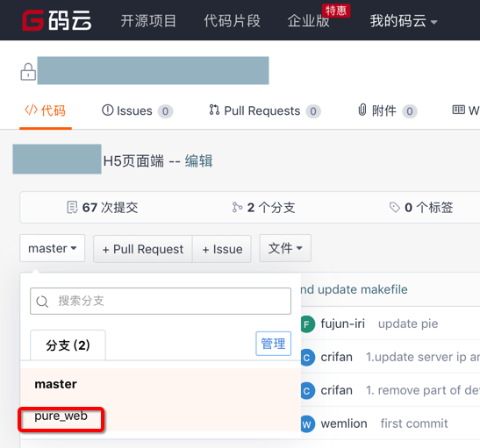View the 0 个标签 tags
The width and height of the screenshot is (480, 448).
[x=421, y=207]
